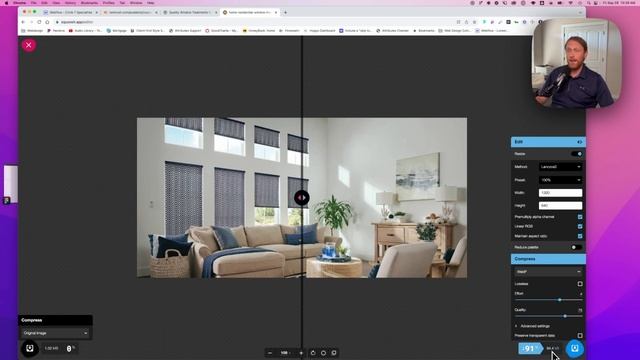The height and width of the screenshot is (360, 640).
Task: Open a new browser tab
Action: click(x=285, y=13)
